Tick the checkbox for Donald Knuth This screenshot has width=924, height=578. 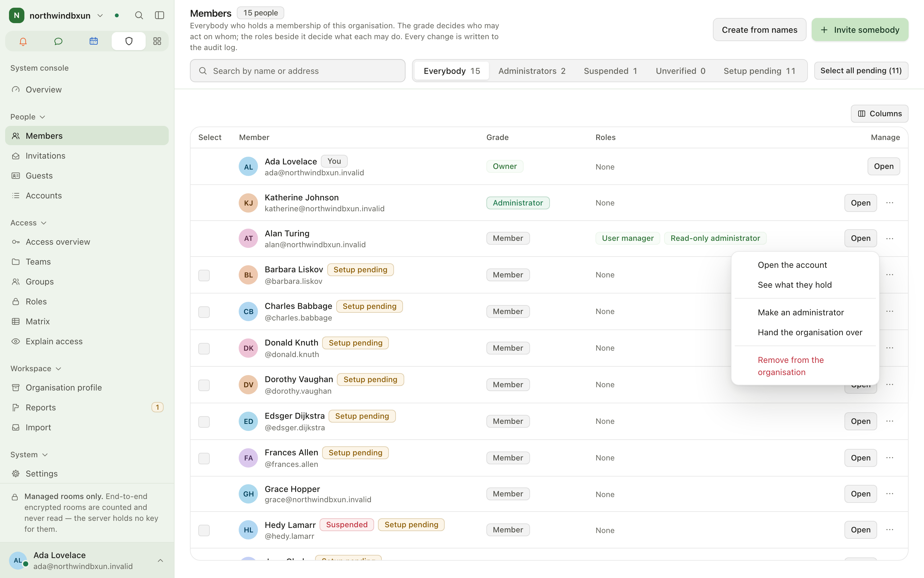204,349
